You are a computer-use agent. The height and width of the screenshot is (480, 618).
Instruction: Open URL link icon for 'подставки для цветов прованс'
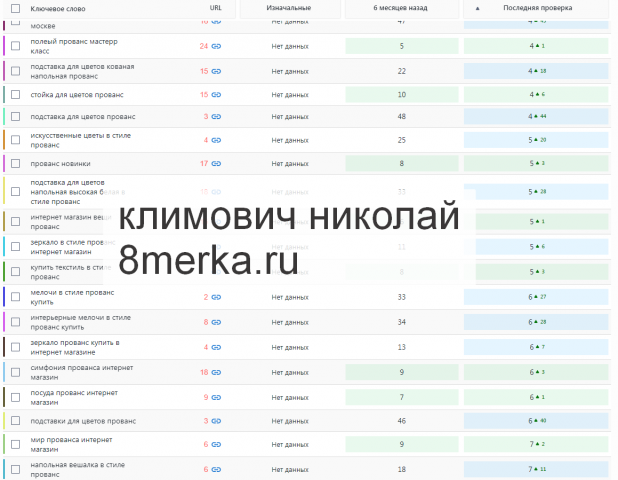216,421
